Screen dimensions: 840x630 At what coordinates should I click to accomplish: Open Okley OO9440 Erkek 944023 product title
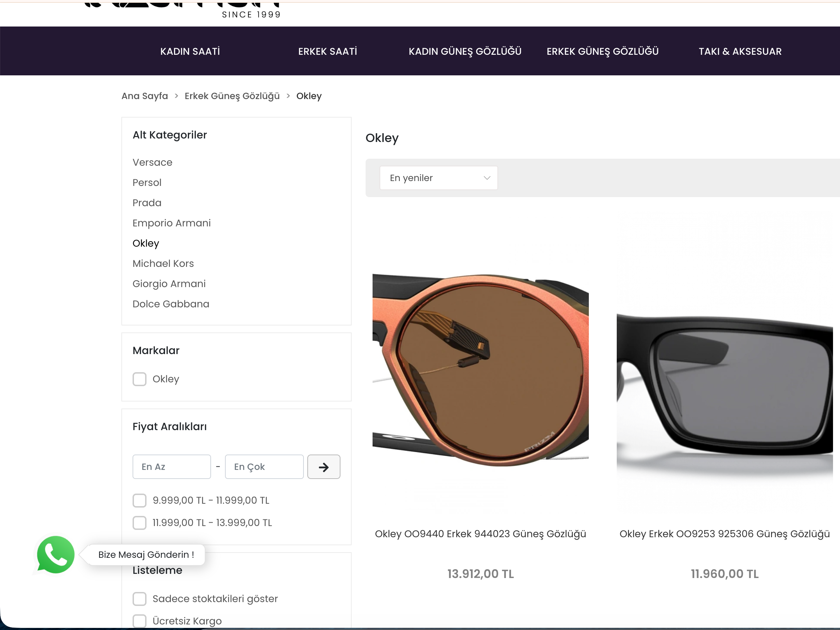[480, 534]
